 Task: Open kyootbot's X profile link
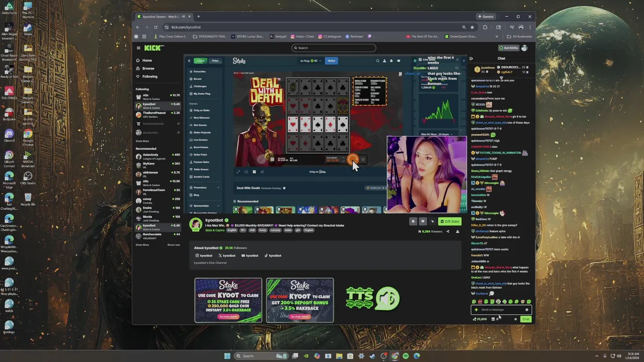[227, 255]
